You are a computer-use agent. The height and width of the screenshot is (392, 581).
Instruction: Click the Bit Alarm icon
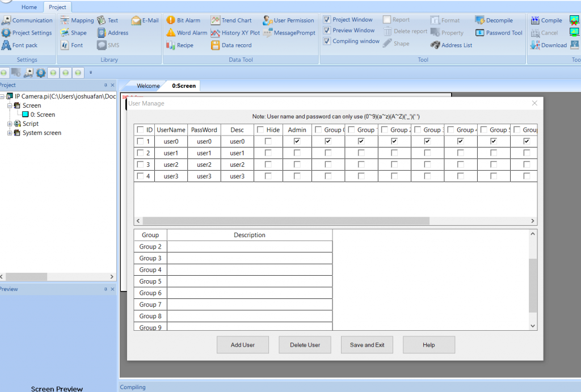(171, 20)
